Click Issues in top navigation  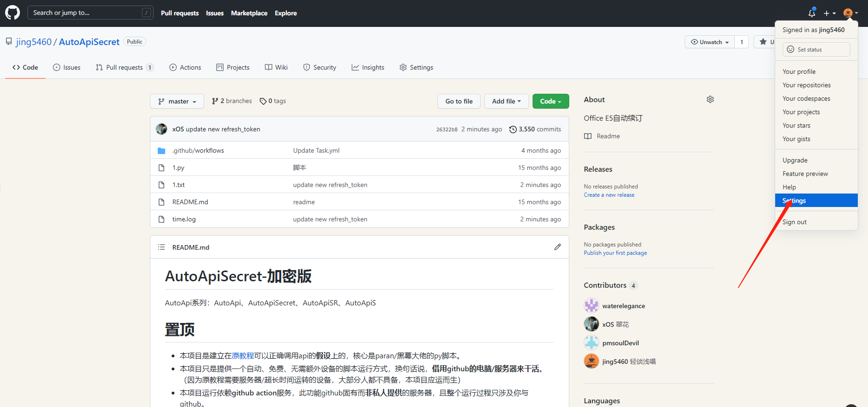point(215,13)
